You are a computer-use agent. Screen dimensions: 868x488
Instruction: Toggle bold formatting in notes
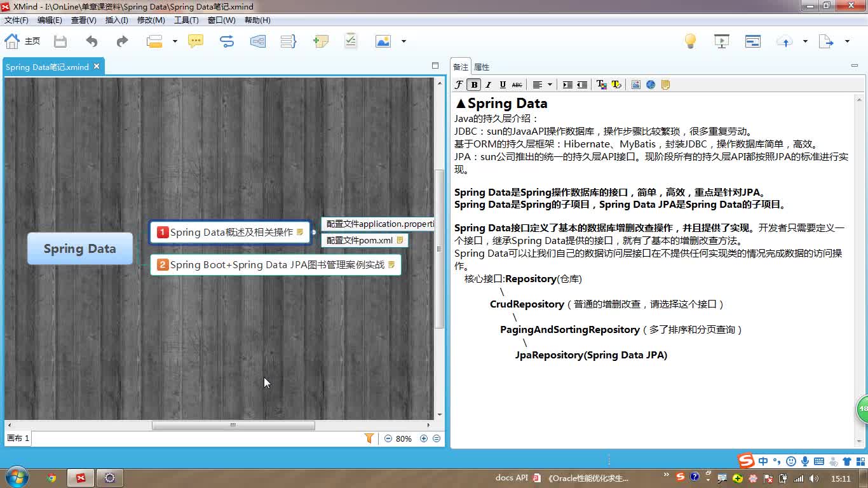pyautogui.click(x=474, y=85)
